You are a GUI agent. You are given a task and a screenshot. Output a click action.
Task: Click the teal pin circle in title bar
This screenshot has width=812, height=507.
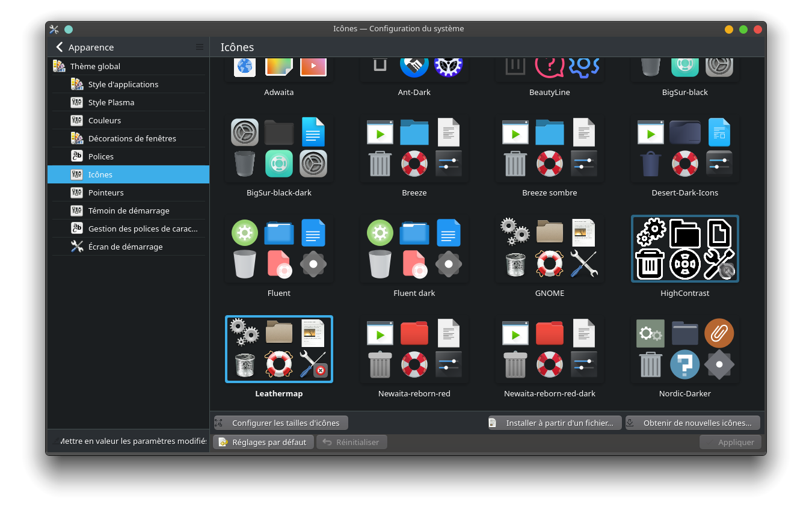69,29
